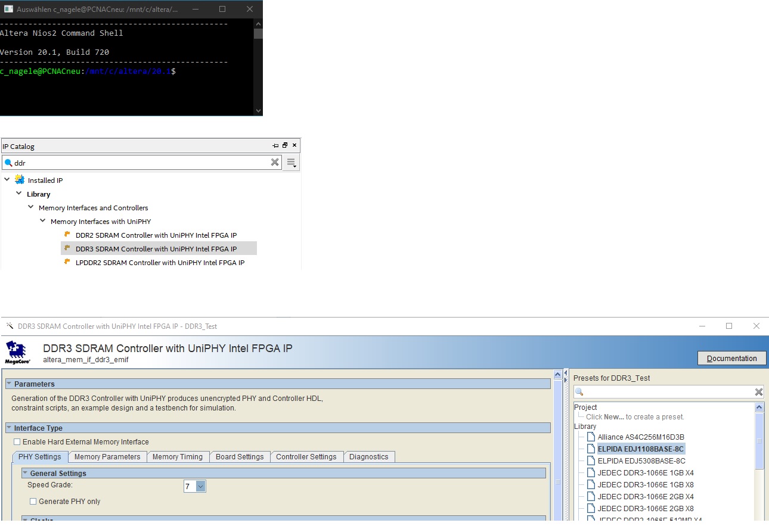Click the Memory Interfaces with UniPHY label
This screenshot has height=532, width=769.
[101, 222]
